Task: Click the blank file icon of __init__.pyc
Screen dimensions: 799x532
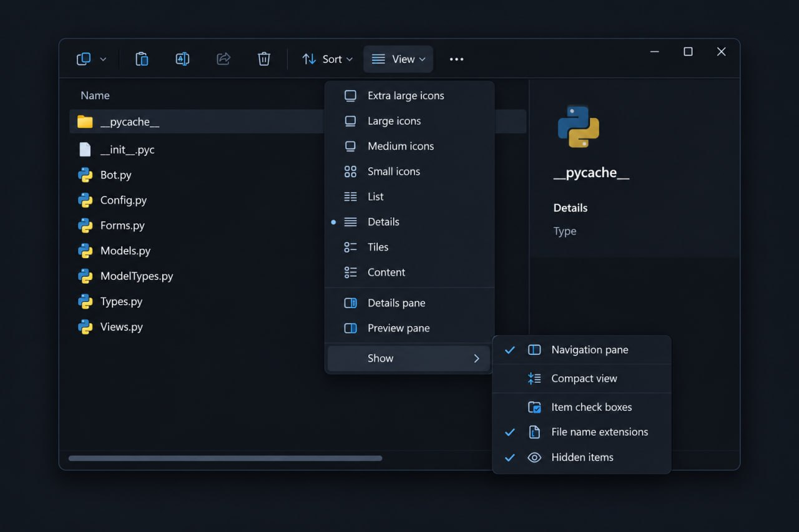Action: pos(85,150)
